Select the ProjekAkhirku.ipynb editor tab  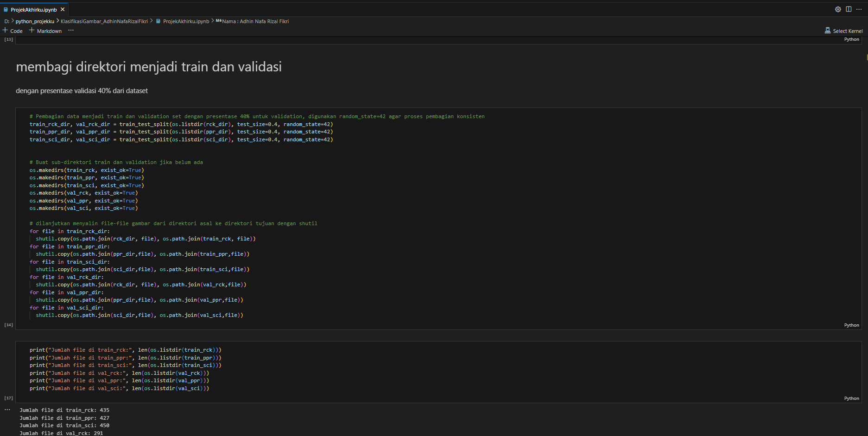click(x=33, y=10)
